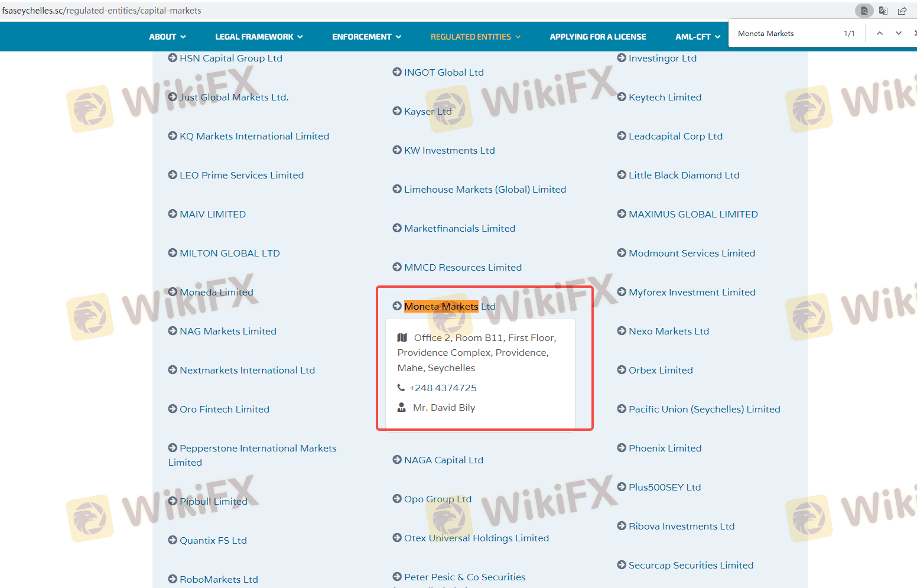Click the find-in-page icon in address bar

[864, 11]
